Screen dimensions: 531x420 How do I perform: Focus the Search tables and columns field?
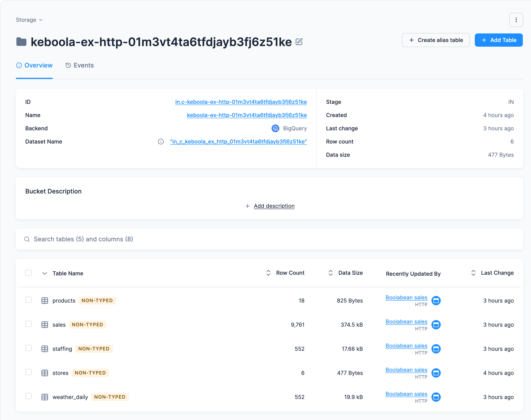269,239
